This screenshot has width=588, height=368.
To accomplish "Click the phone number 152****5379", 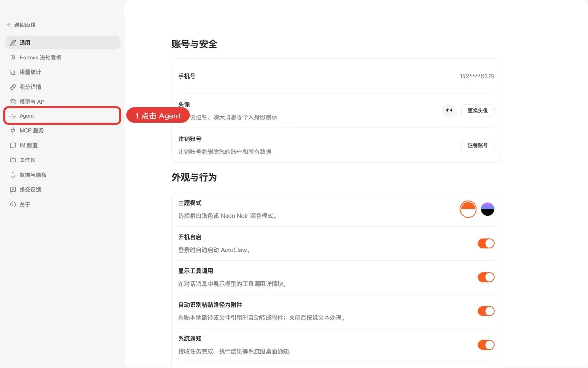I will tap(477, 76).
